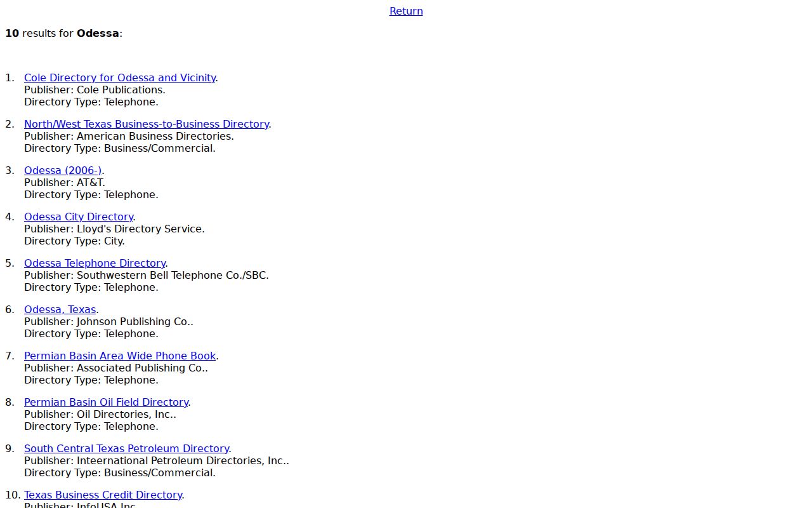812x508 pixels.
Task: Open South Central Texas Petroleum Directory
Action: click(126, 448)
